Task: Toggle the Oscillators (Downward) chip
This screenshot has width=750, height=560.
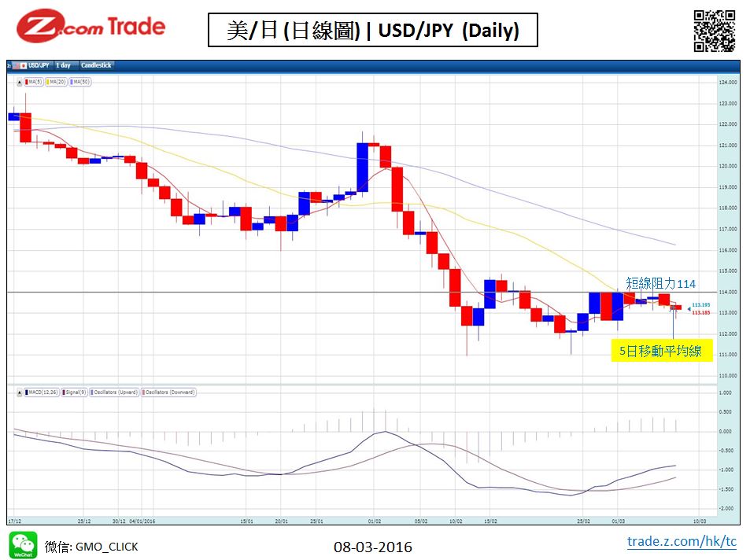Action: [168, 392]
